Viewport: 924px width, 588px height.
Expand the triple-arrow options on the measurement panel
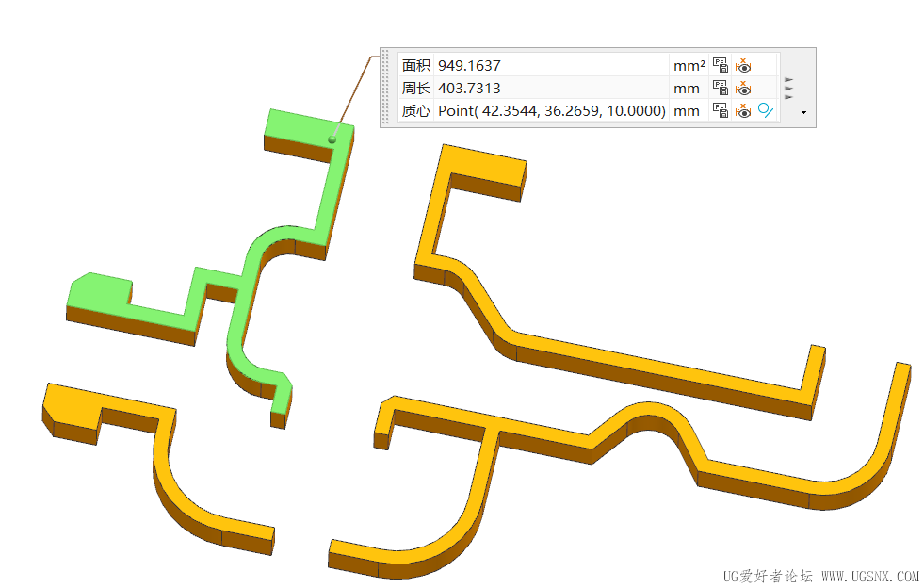[x=789, y=88]
